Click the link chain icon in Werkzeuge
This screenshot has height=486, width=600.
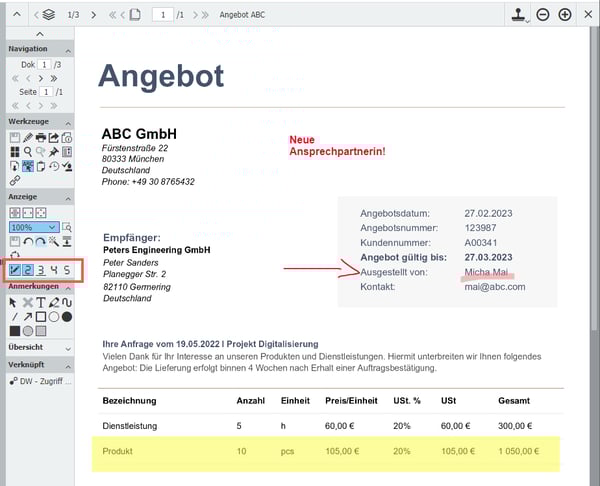tap(14, 181)
